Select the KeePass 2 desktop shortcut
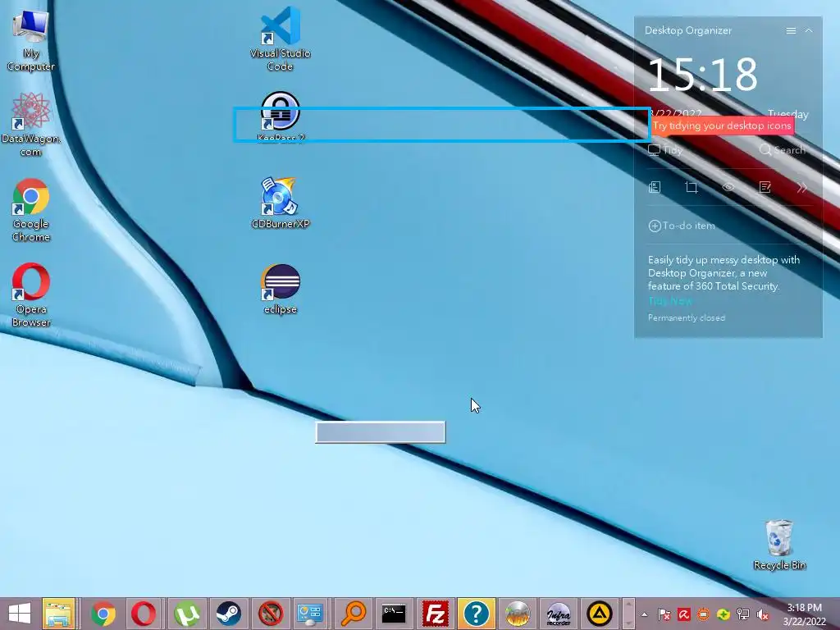 click(x=281, y=116)
